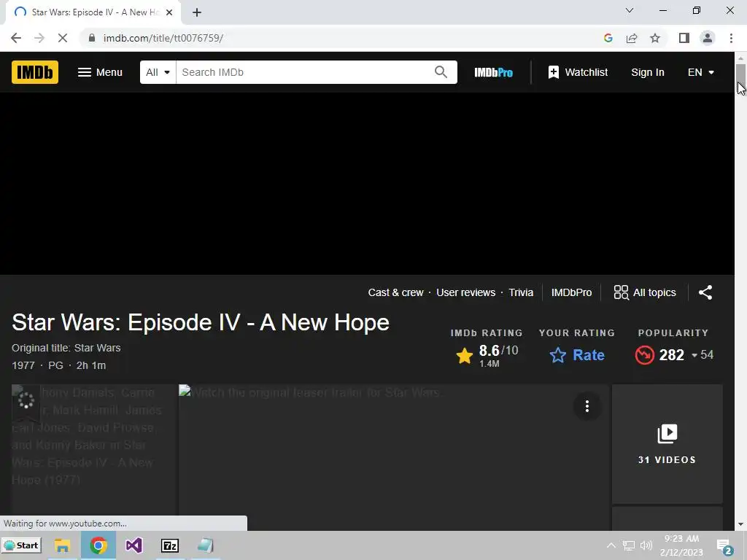Open All topics

(x=645, y=292)
